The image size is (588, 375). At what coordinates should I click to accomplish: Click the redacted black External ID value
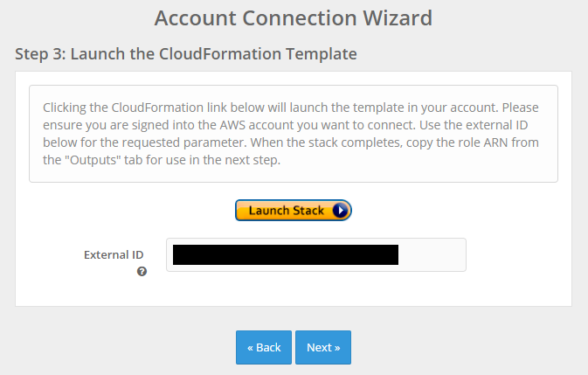pyautogui.click(x=286, y=255)
